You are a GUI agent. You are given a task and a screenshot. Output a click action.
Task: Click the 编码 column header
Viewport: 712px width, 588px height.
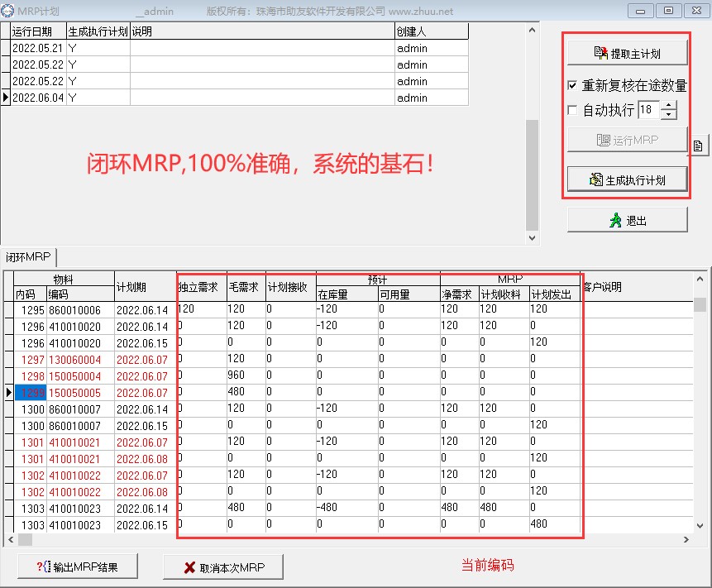[80, 294]
